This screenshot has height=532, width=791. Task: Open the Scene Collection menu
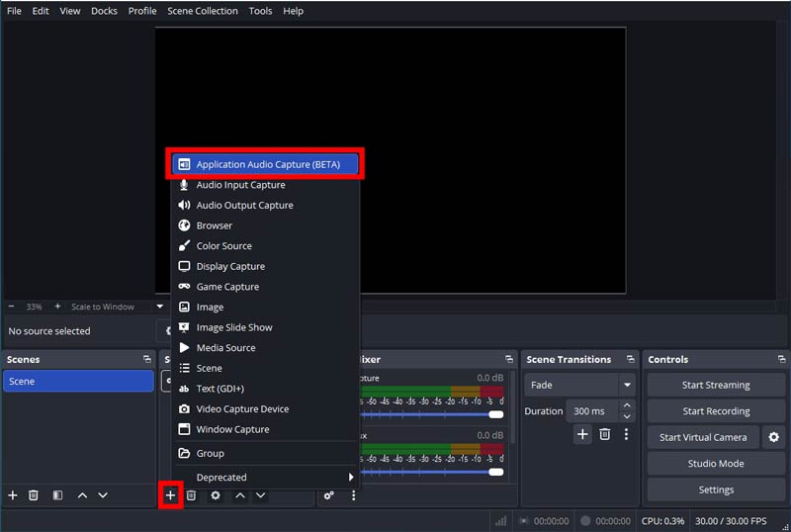click(x=203, y=11)
